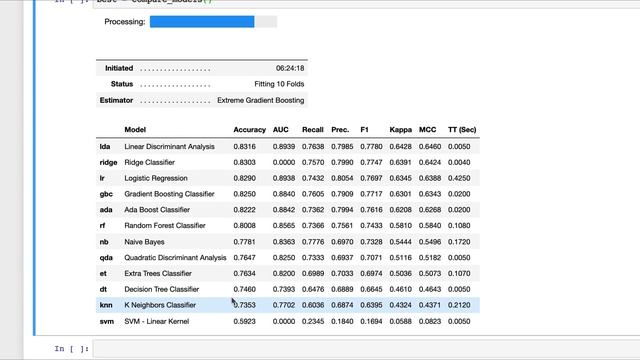Click the nb row index label
This screenshot has height=360, width=640.
[104, 242]
